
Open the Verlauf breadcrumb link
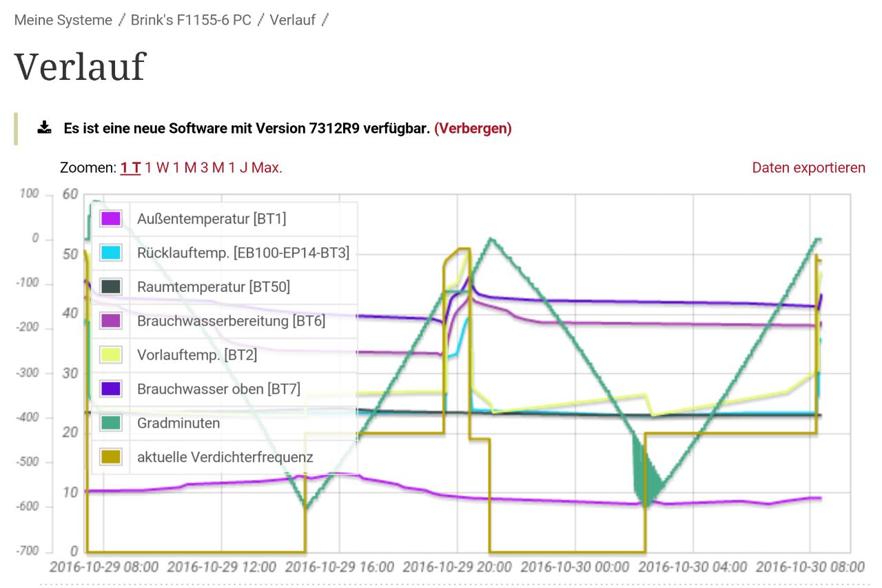click(292, 20)
